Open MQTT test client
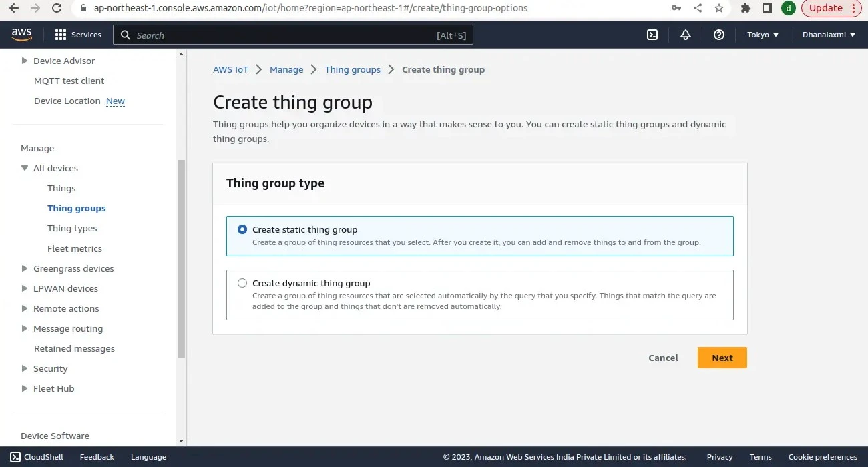The height and width of the screenshot is (467, 868). [x=69, y=81]
